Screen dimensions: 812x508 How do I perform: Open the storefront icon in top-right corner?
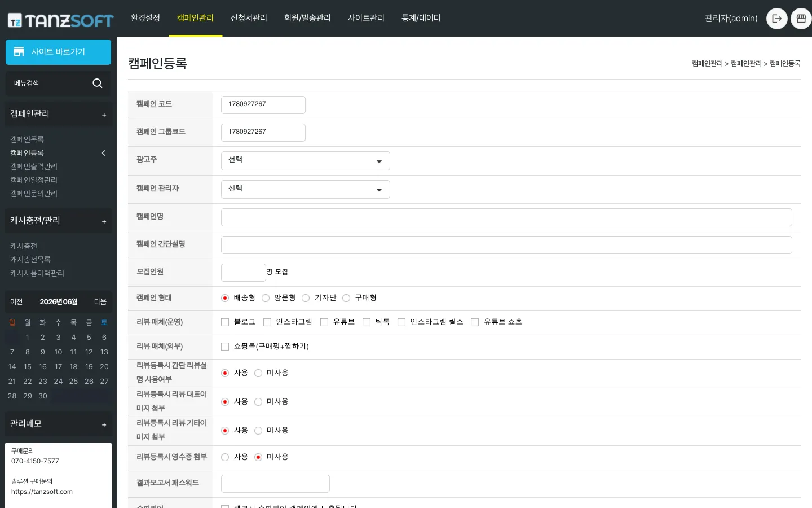tap(801, 19)
